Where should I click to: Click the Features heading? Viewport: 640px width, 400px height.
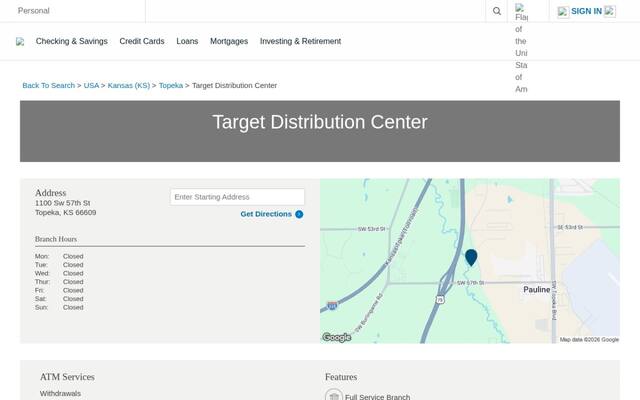[x=341, y=377]
